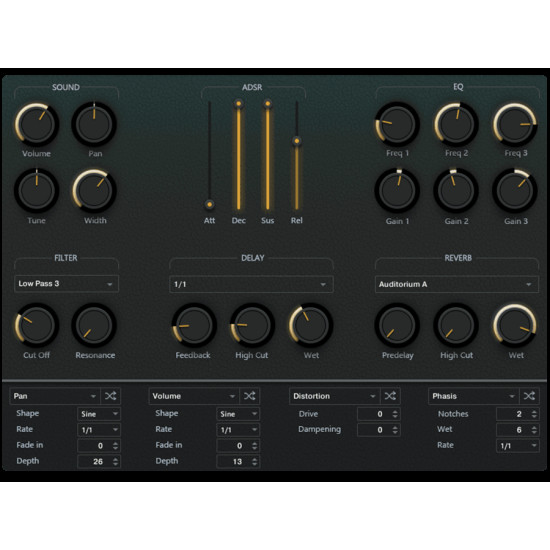The image size is (550, 550).
Task: Open the Volume effect selector dropdown
Action: [x=194, y=396]
